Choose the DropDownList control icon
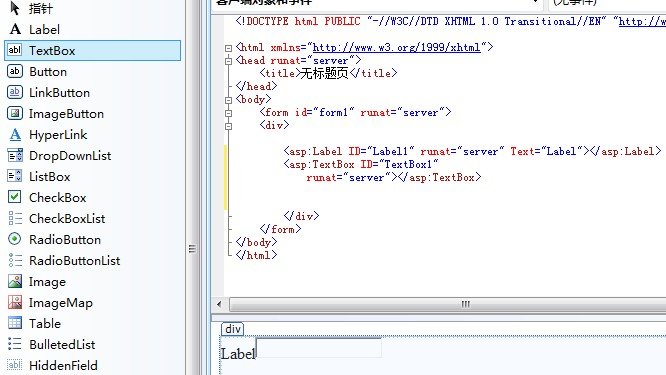Viewport: 666px width, 375px height. pos(15,155)
